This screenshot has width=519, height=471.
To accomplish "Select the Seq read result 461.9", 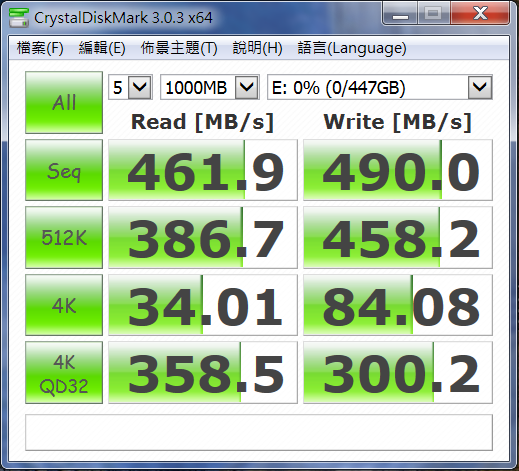I will [x=203, y=170].
